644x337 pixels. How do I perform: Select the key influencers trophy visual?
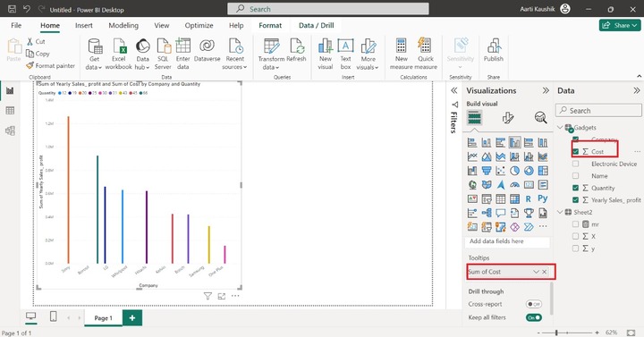(x=529, y=213)
